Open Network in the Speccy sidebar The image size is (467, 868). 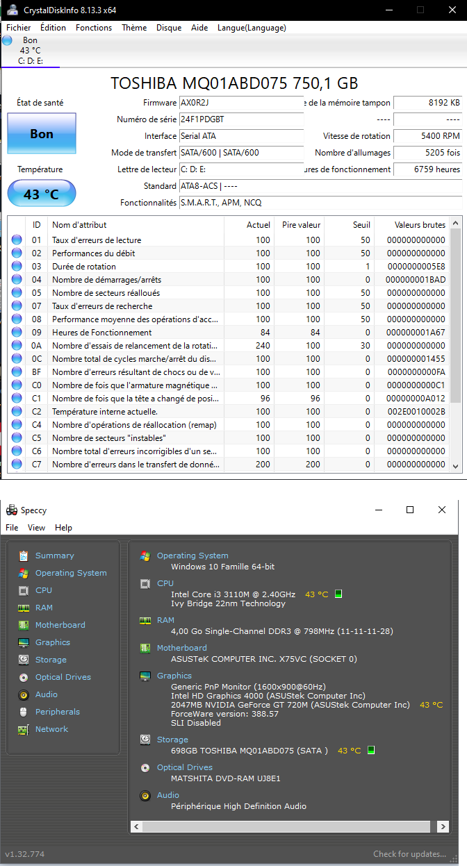tap(52, 729)
